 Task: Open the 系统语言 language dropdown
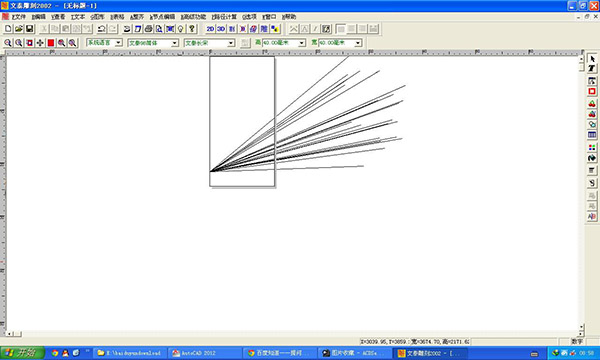[104, 43]
